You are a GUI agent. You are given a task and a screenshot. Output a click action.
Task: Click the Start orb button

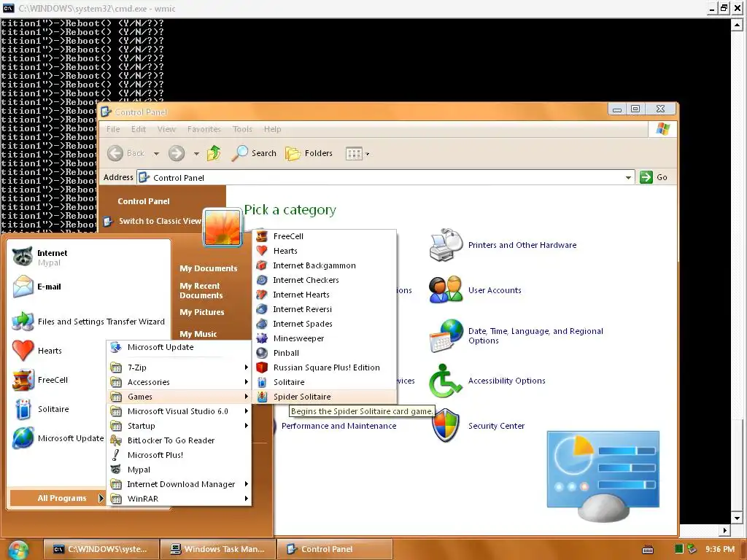click(x=18, y=550)
